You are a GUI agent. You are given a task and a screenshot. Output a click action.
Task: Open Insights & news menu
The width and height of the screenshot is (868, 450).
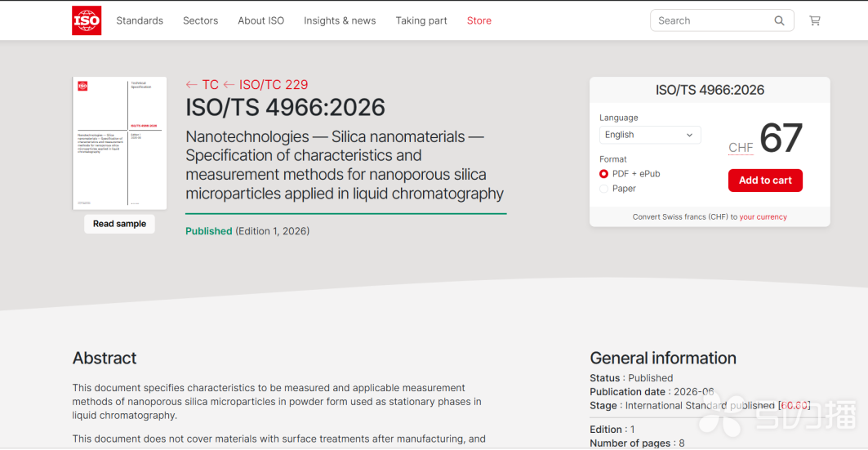(340, 20)
